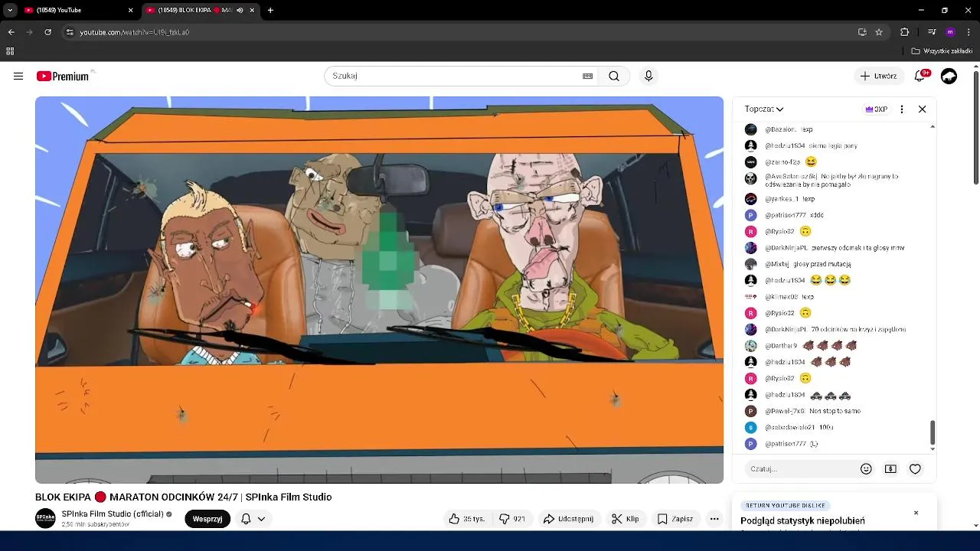Open SPInka Film Studio channel link
The width and height of the screenshot is (980, 551).
coord(113,514)
